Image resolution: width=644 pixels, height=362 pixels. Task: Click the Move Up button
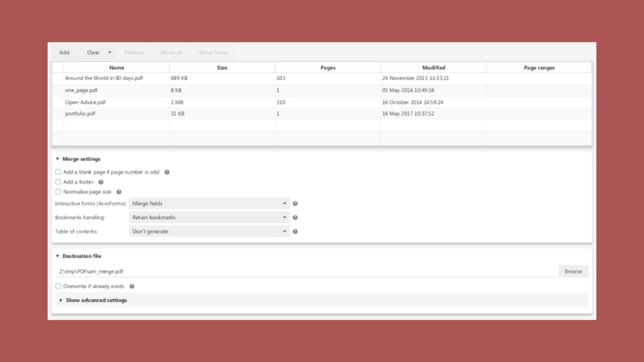pos(171,53)
